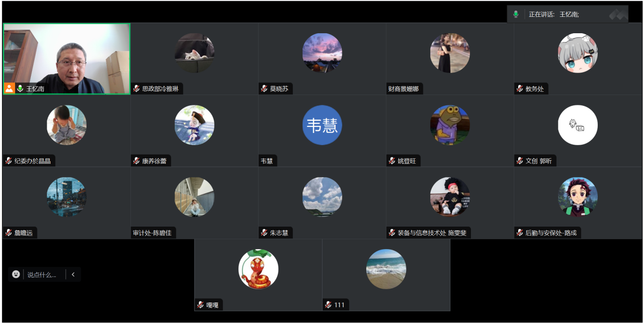Click green microphone icon beside 王忆南's name
The image size is (644, 324).
[x=20, y=88]
